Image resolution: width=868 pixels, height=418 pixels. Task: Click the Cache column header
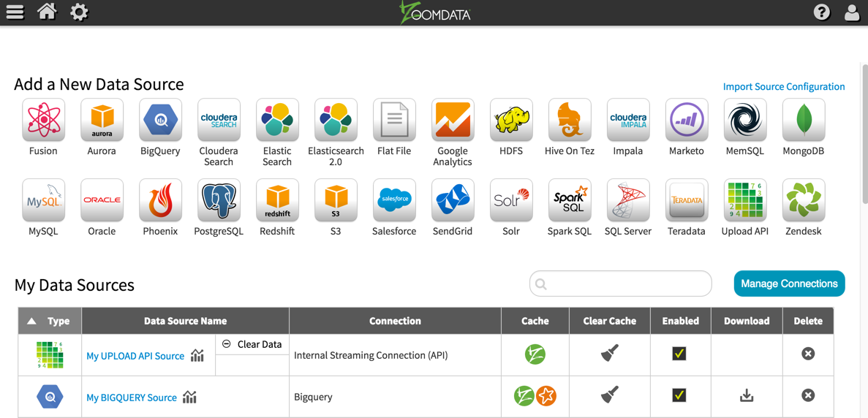point(535,321)
